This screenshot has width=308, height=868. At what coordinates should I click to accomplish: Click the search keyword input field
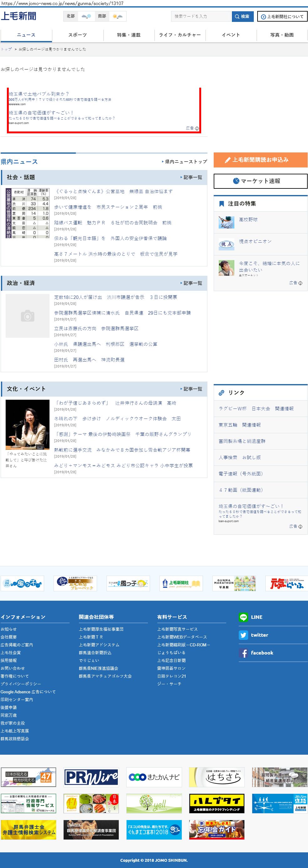(x=201, y=16)
